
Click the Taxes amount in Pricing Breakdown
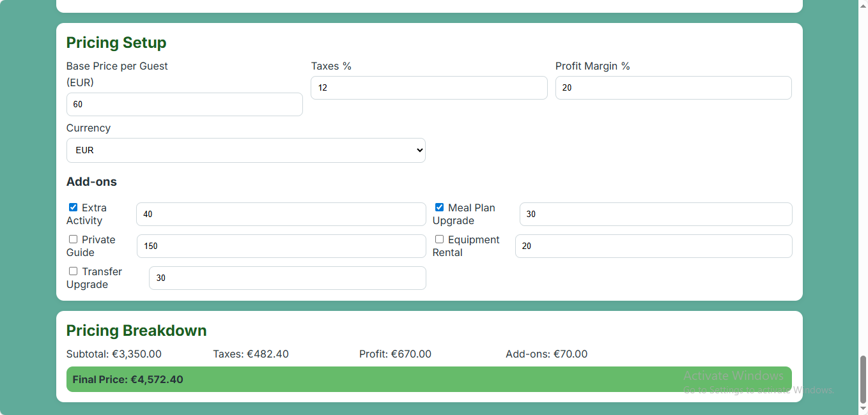pos(268,354)
